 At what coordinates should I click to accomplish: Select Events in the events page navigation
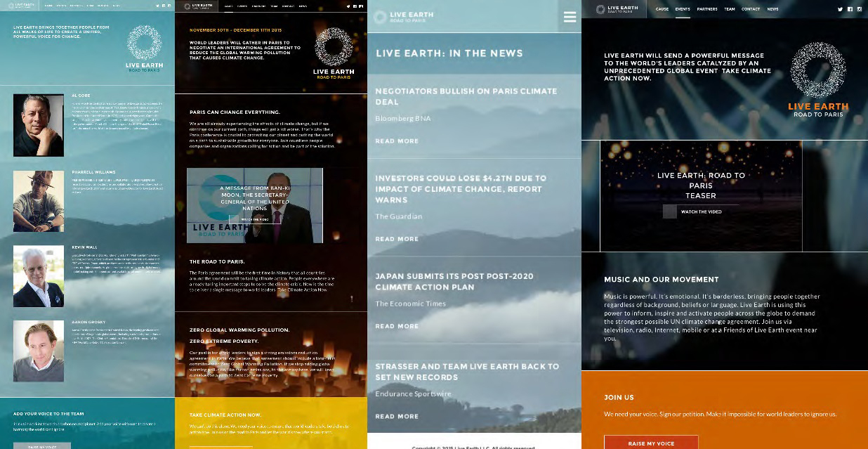[683, 9]
